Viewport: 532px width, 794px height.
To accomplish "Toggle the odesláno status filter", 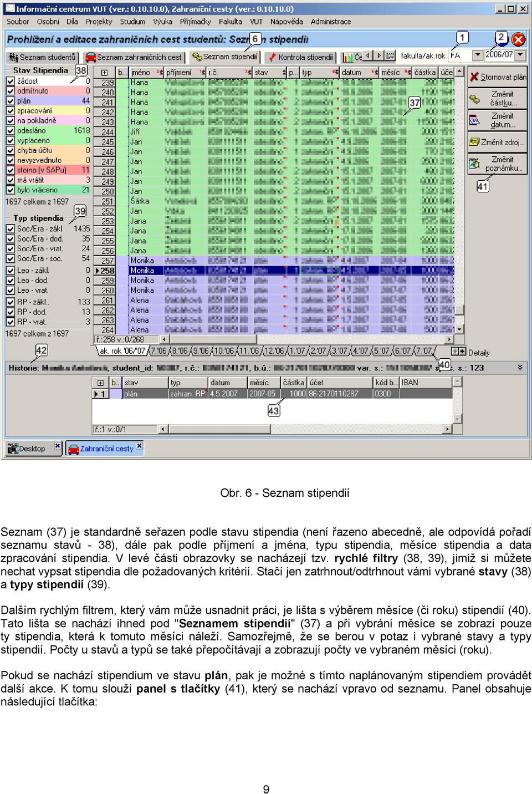I will coord(11,131).
